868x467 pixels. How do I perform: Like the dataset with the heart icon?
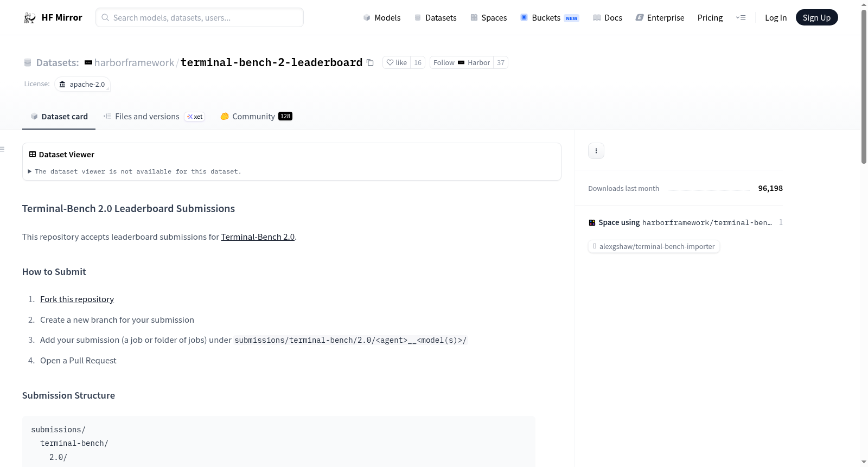point(390,62)
